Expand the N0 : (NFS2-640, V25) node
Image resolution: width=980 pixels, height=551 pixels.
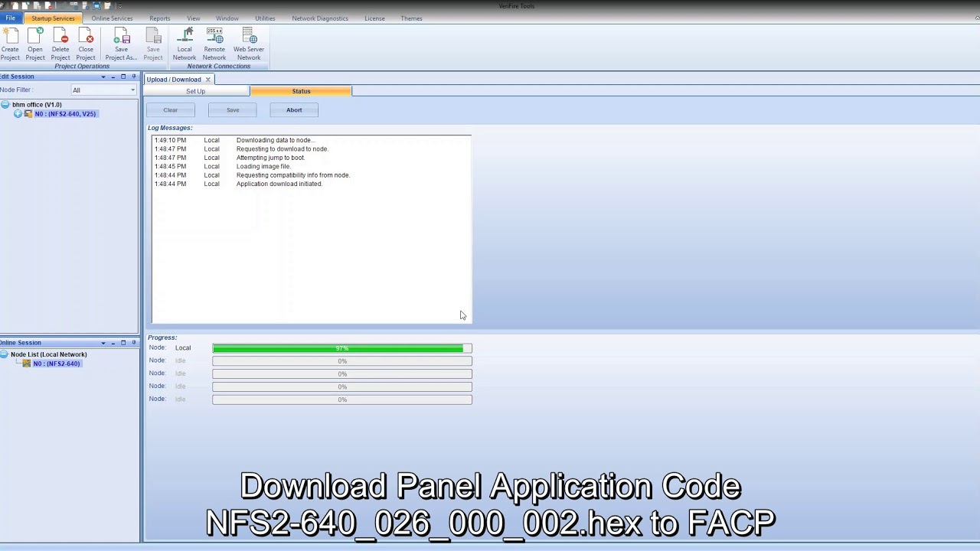click(x=18, y=114)
